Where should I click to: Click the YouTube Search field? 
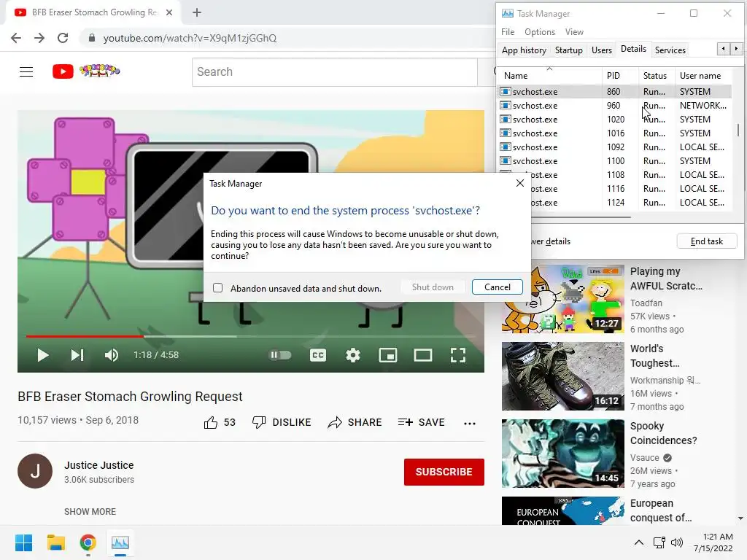pyautogui.click(x=334, y=72)
